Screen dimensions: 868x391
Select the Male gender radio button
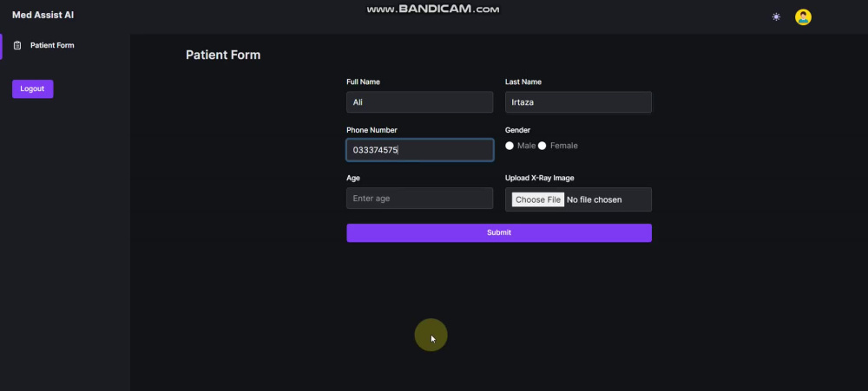(x=510, y=146)
